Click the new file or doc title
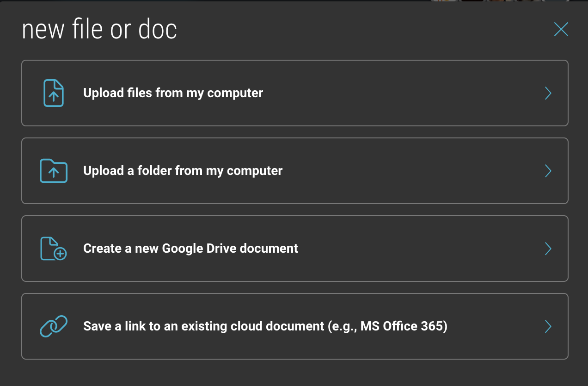Screen dimensions: 588x386 click(99, 29)
